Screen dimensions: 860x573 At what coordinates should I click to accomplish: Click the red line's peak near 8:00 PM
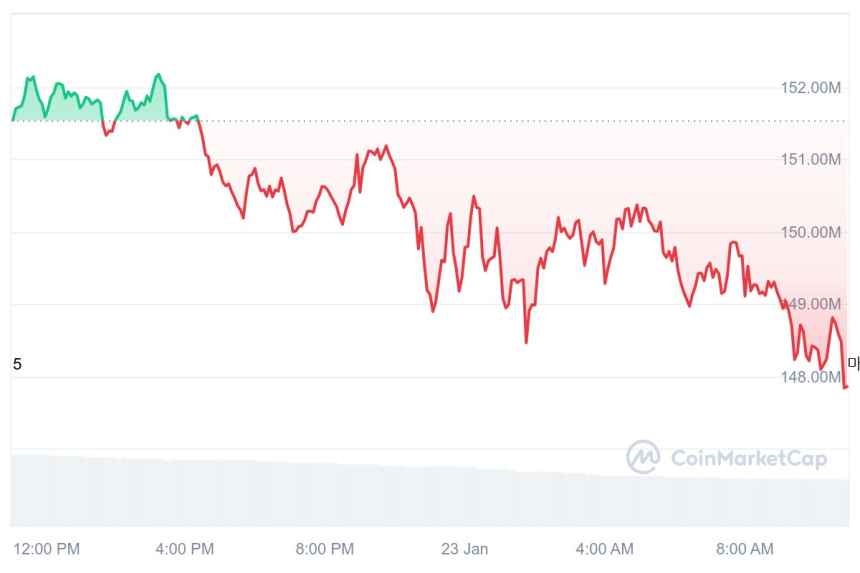pos(386,147)
